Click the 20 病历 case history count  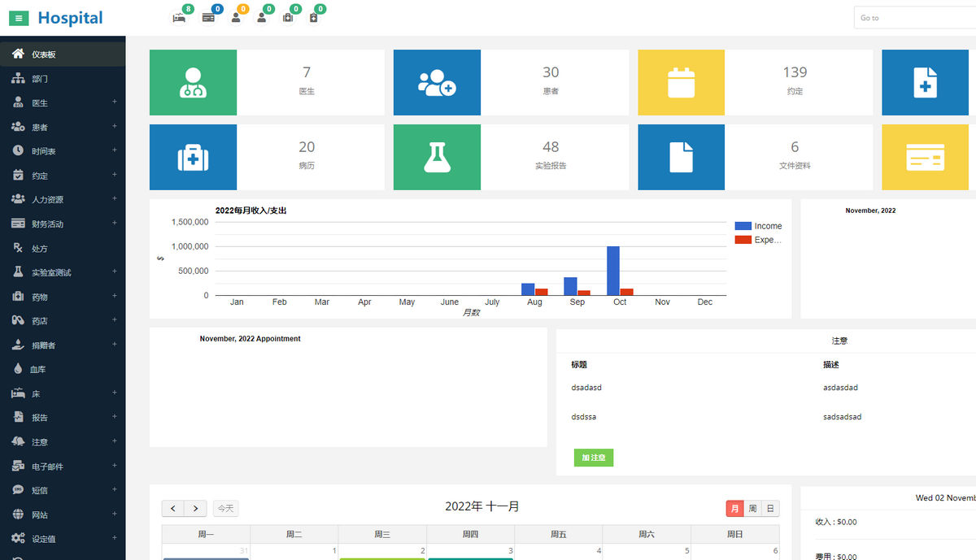(307, 147)
